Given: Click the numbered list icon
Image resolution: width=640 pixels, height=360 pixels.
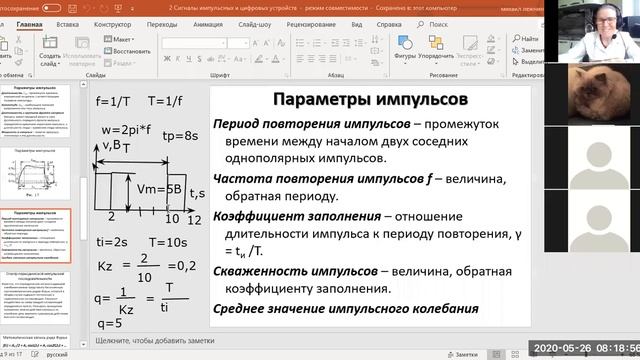Looking at the screenshot, I should (x=317, y=43).
